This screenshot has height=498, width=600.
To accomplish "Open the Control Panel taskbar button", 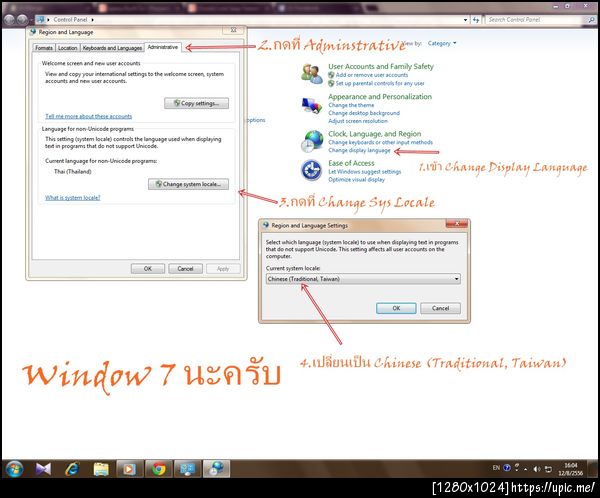I will point(188,469).
